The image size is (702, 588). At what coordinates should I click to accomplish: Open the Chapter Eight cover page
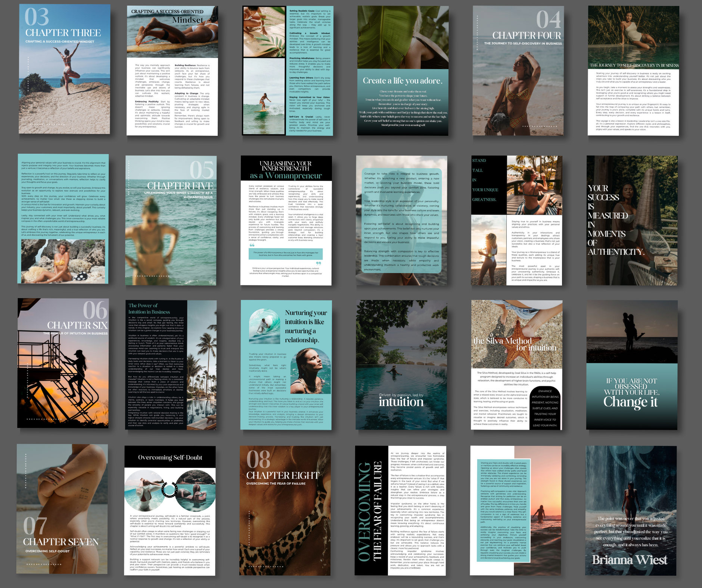click(x=285, y=510)
